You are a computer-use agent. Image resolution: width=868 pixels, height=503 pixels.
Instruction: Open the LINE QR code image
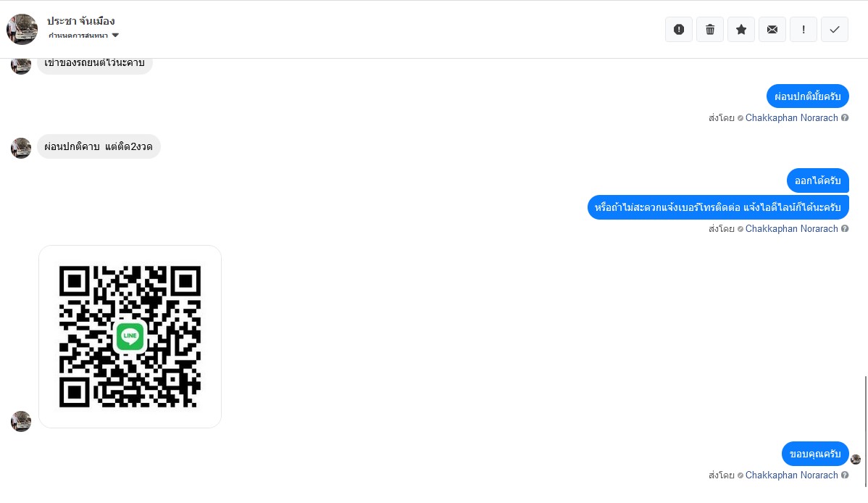(x=130, y=336)
